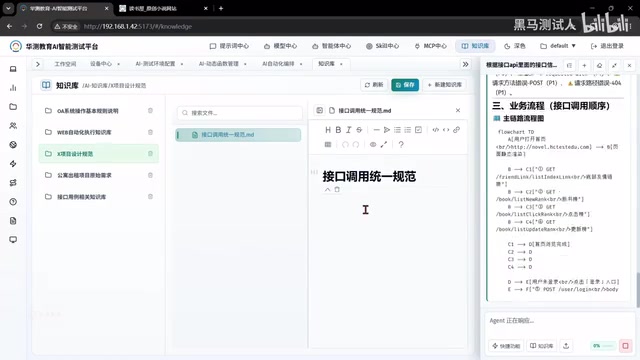Insert a table via the table icon

328,144
